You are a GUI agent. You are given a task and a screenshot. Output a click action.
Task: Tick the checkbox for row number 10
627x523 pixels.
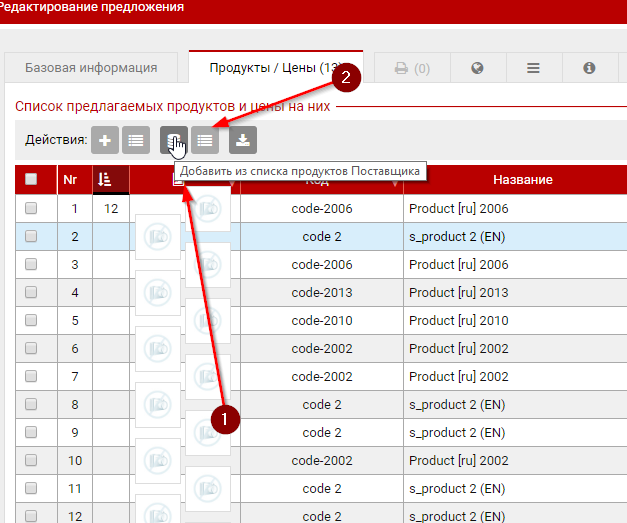click(31, 461)
